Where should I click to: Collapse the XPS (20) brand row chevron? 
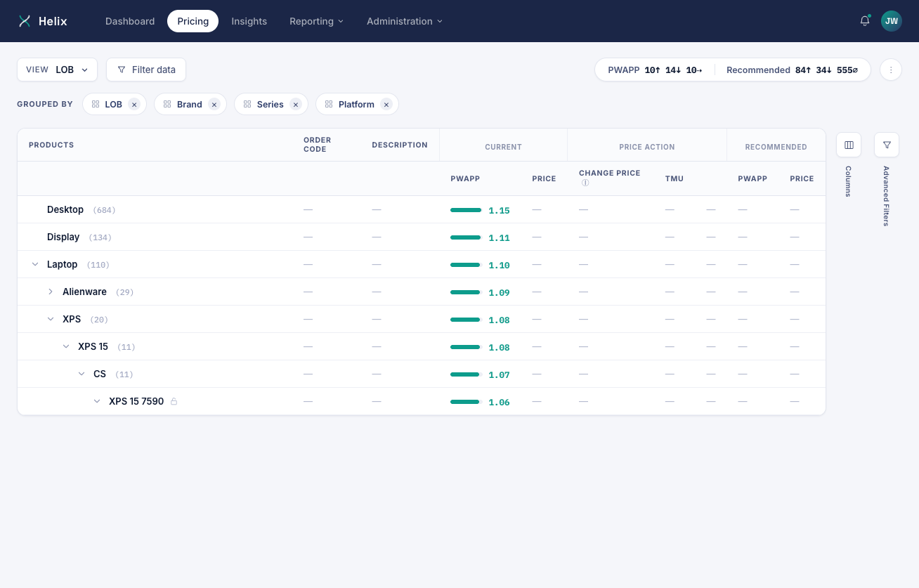(x=51, y=320)
